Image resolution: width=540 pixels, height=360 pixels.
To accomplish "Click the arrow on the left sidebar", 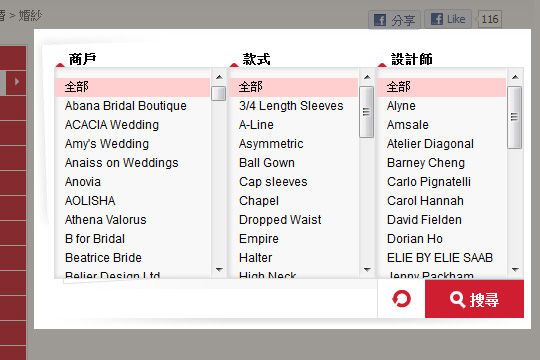I will [16, 82].
